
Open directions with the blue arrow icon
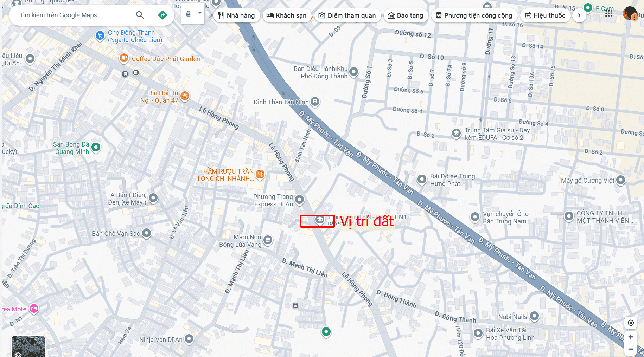[x=162, y=15]
